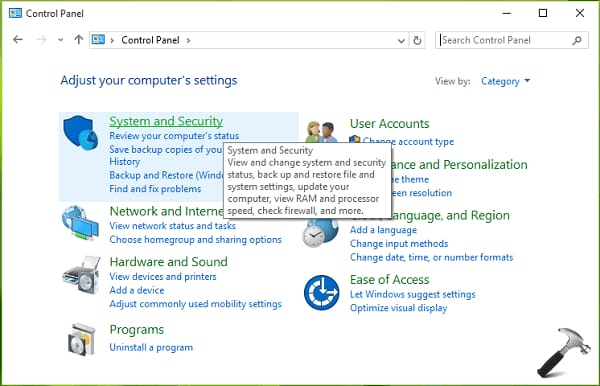600x386 pixels.
Task: Expand the address bar history dropdown
Action: point(401,41)
